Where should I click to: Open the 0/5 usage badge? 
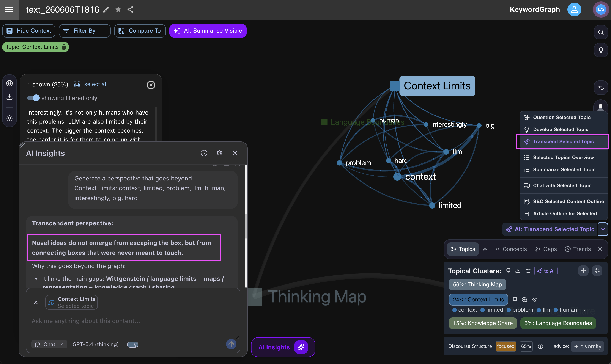pos(601,9)
